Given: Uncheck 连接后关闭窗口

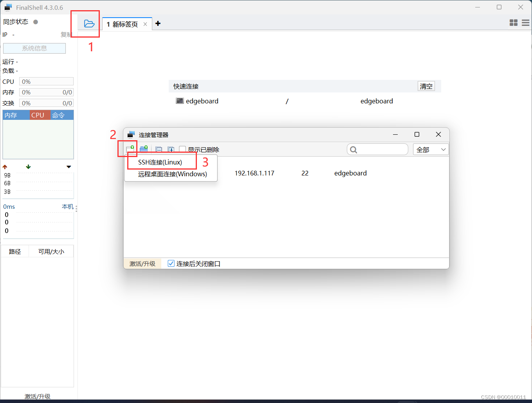Looking at the screenshot, I should coord(171,263).
